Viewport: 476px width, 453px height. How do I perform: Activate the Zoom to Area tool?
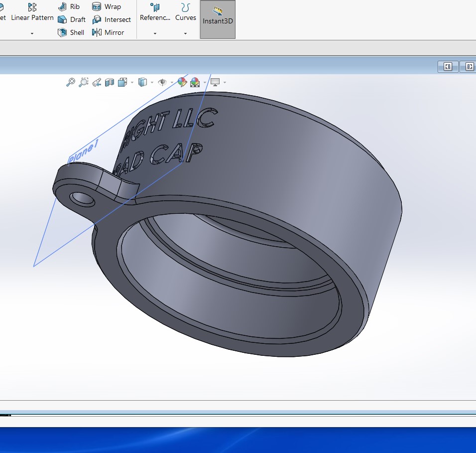[x=84, y=82]
